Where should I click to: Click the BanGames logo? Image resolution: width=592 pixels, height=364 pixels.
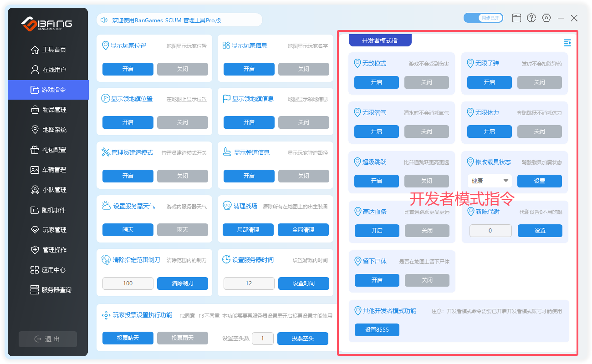(x=47, y=24)
